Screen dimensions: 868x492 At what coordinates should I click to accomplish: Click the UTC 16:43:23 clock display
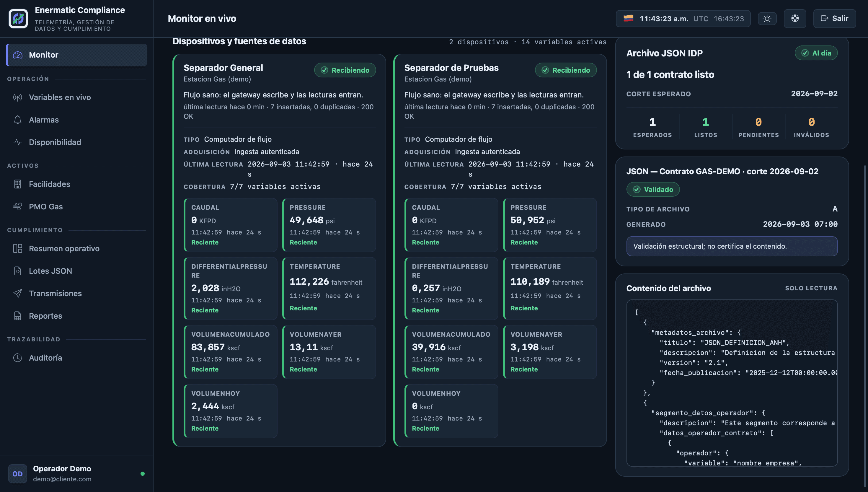pos(719,19)
